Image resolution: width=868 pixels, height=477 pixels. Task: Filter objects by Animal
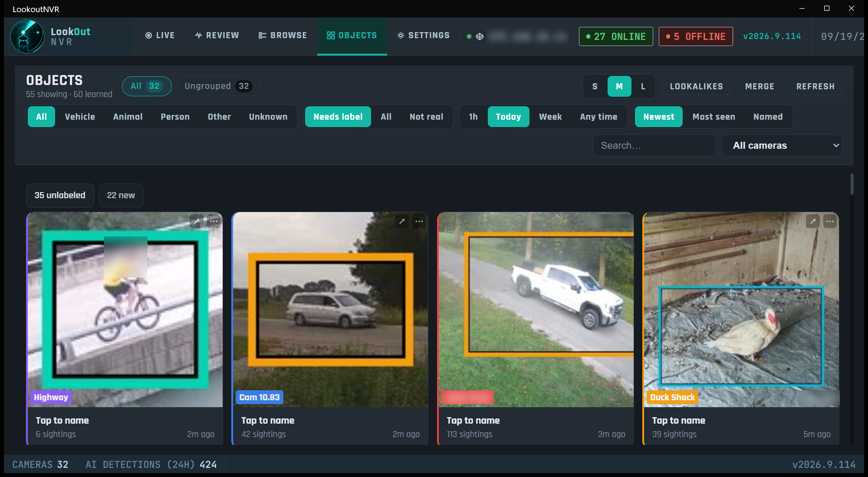(x=128, y=117)
